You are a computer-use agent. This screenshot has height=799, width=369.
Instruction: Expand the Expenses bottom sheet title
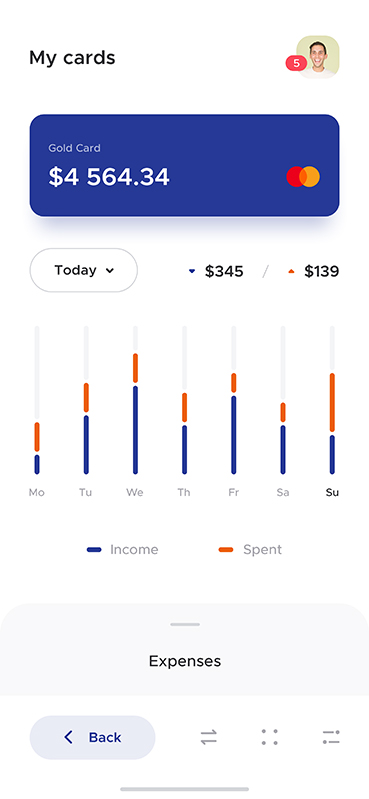(185, 661)
